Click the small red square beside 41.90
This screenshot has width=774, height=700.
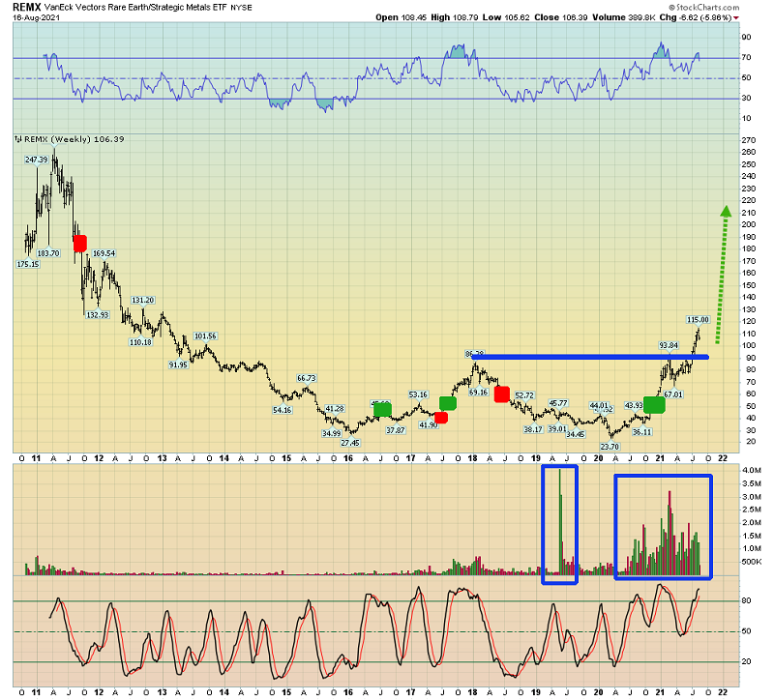(441, 418)
